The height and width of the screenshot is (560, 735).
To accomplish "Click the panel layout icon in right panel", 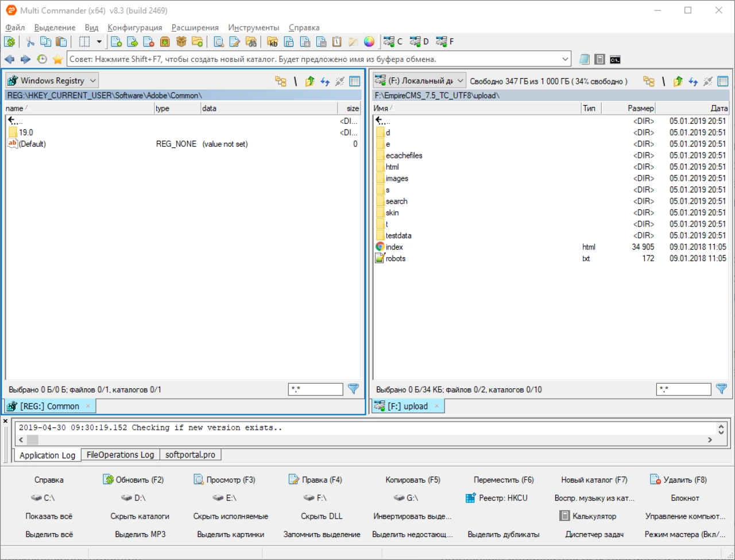I will pyautogui.click(x=723, y=81).
